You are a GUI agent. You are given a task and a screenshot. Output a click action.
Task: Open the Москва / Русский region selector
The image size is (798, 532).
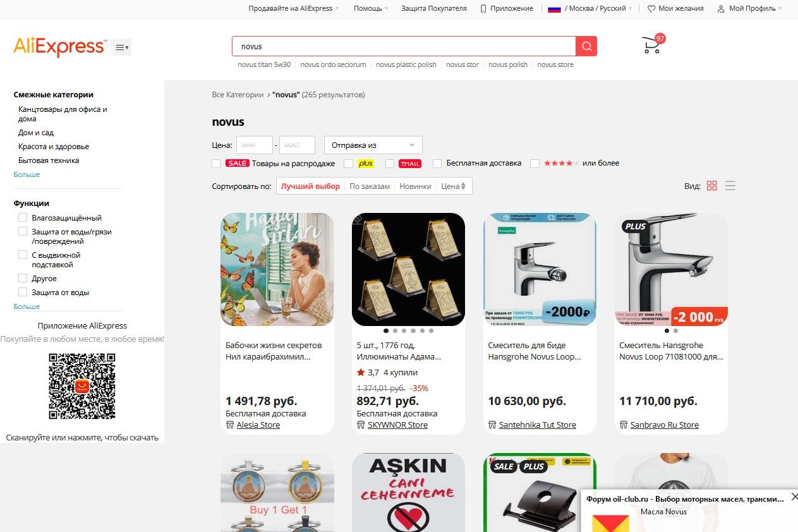pos(590,8)
